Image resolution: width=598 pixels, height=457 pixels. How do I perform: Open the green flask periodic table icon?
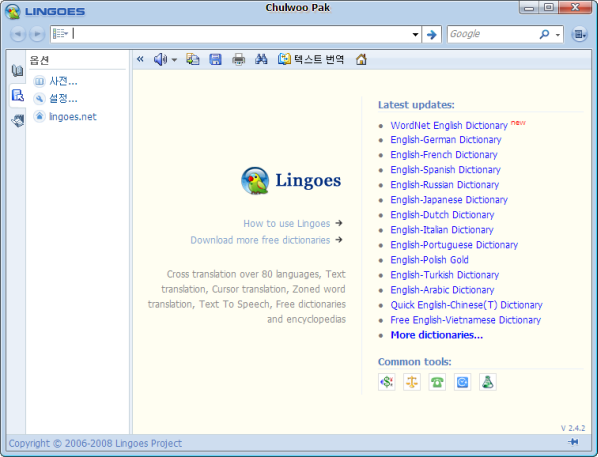coord(488,382)
